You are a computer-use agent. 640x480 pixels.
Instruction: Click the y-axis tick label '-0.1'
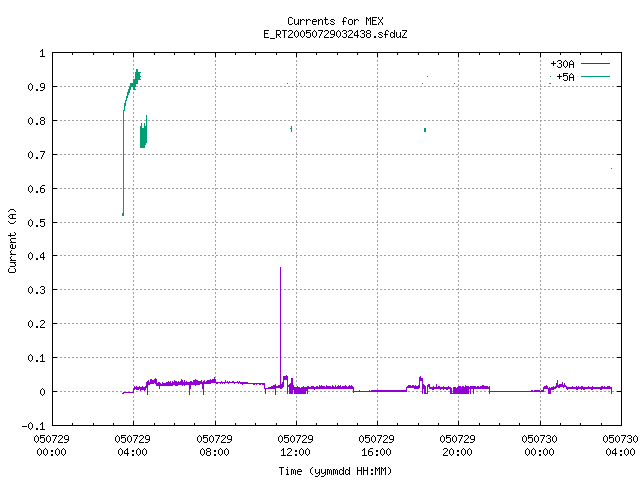(33, 426)
